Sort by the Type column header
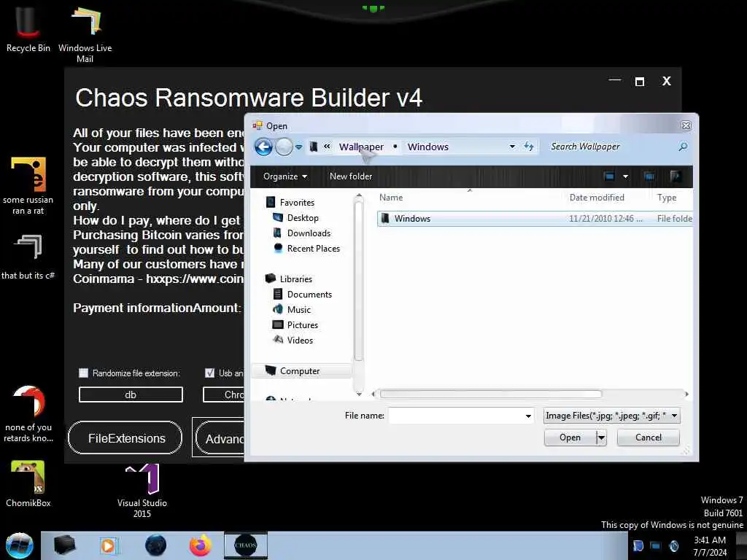 coord(667,197)
